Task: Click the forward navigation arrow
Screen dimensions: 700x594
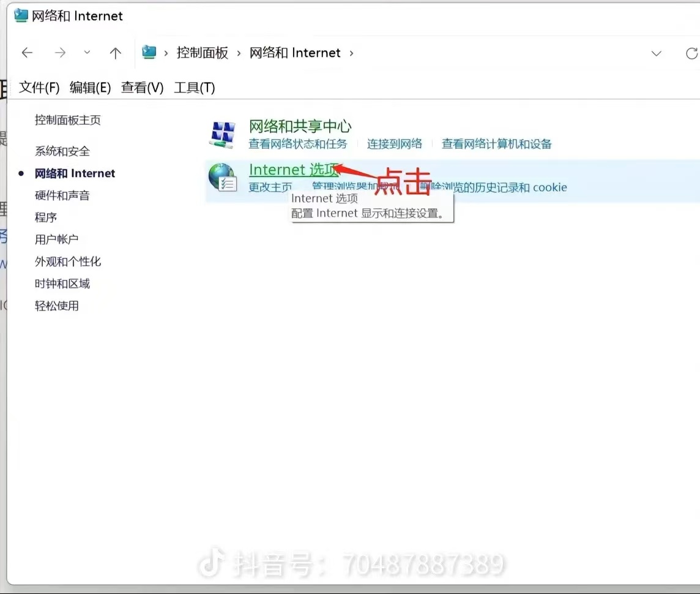Action: [x=60, y=53]
